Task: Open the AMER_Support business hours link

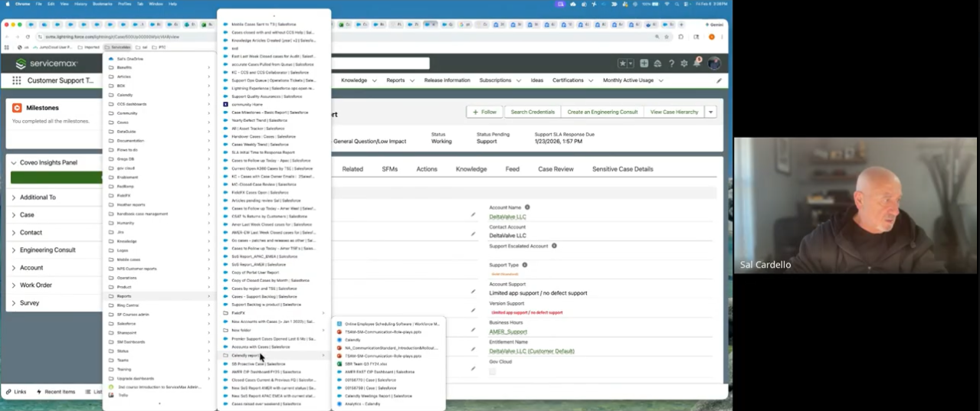Action: pos(508,331)
